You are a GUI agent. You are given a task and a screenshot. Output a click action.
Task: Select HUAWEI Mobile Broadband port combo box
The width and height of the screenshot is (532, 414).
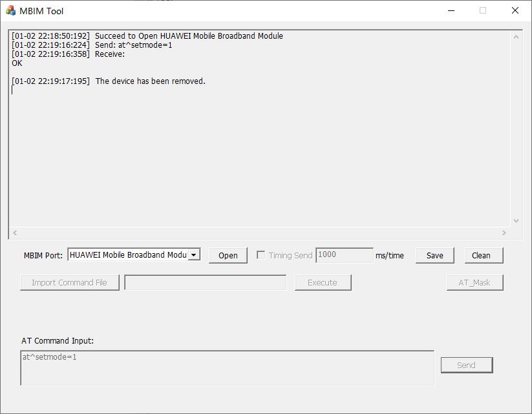point(134,255)
